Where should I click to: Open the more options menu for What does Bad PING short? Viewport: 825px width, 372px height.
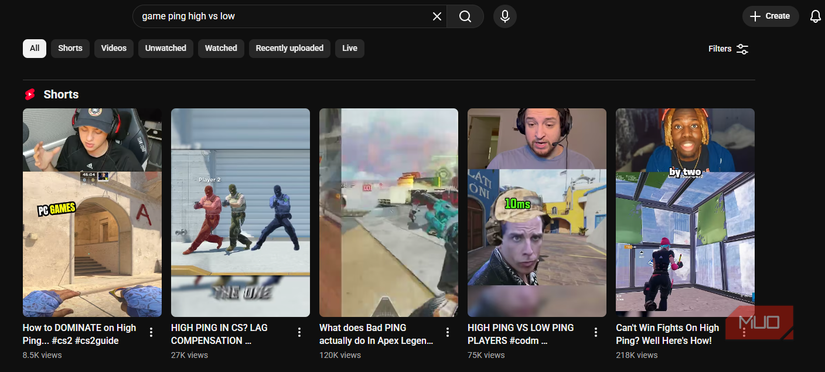coord(448,332)
